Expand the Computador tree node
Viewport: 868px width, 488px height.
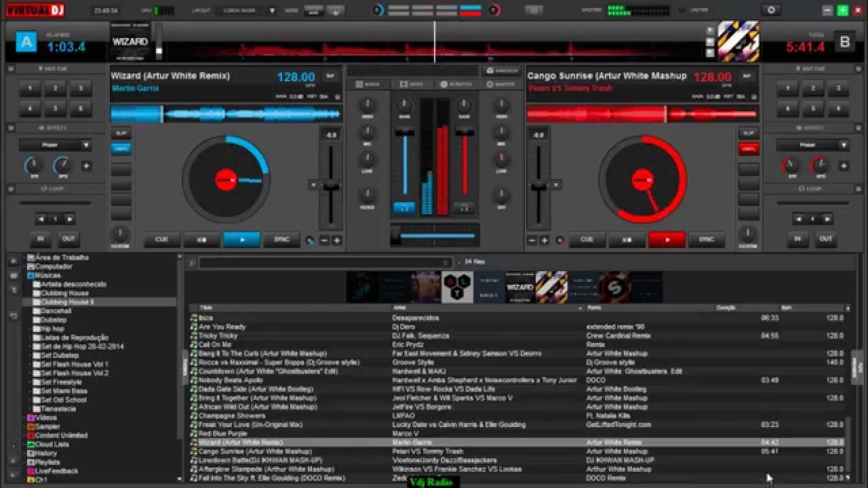(x=24, y=266)
